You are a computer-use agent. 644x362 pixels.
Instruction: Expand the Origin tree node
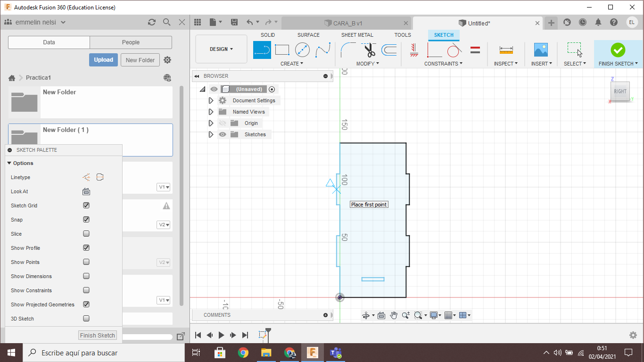[x=211, y=123]
